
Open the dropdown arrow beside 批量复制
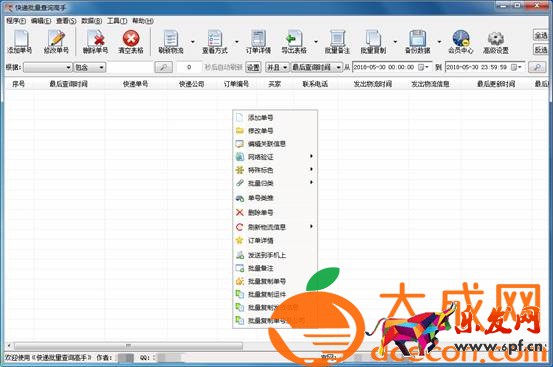point(395,42)
